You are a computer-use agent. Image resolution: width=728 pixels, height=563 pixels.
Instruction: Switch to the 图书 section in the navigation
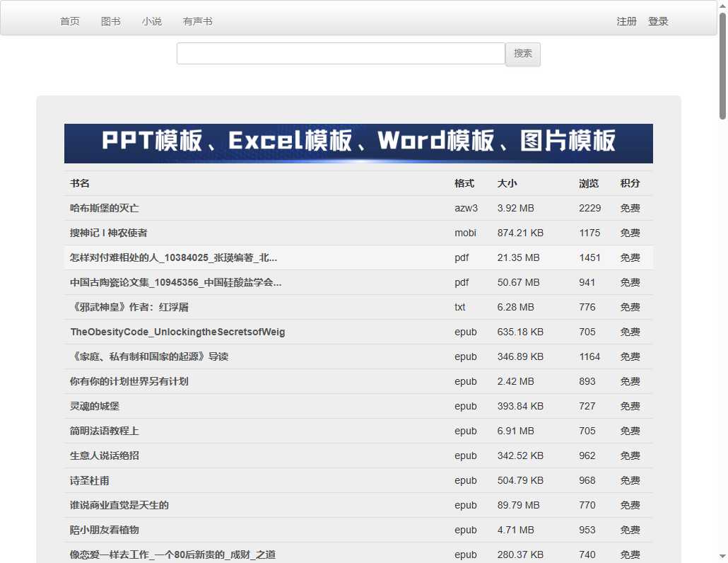(110, 21)
